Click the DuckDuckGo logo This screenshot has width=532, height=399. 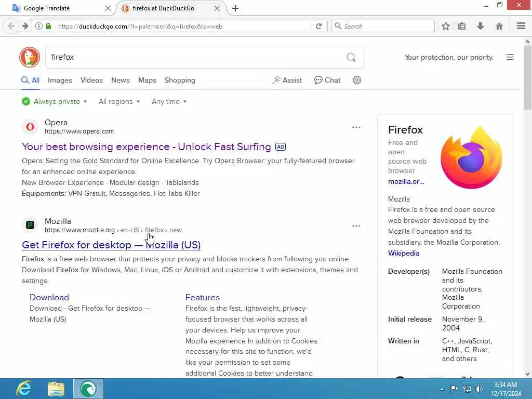[x=30, y=57]
